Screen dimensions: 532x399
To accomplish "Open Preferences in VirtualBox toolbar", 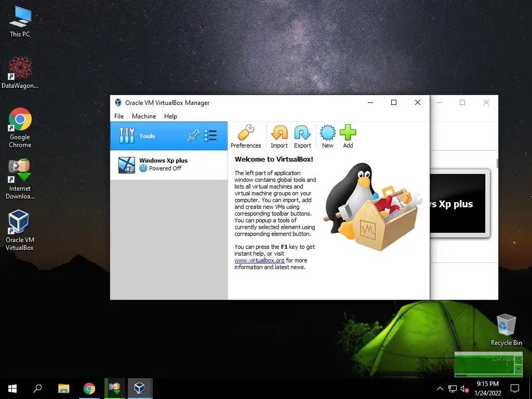I will point(246,136).
